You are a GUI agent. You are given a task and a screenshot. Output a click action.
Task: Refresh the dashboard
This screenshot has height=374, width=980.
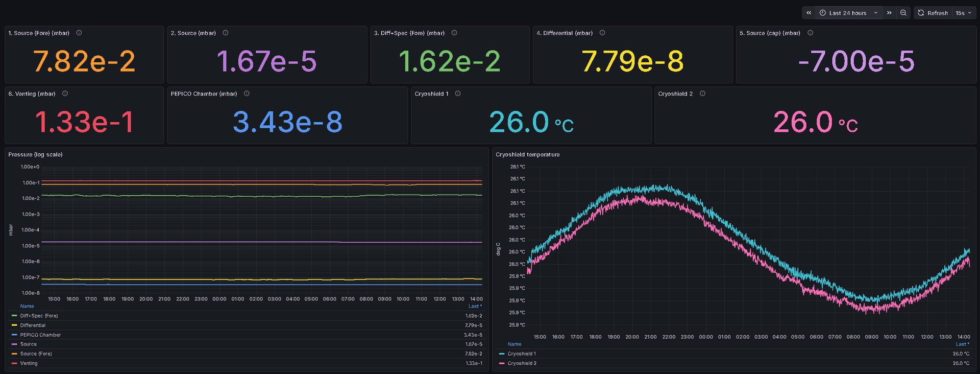pyautogui.click(x=933, y=13)
